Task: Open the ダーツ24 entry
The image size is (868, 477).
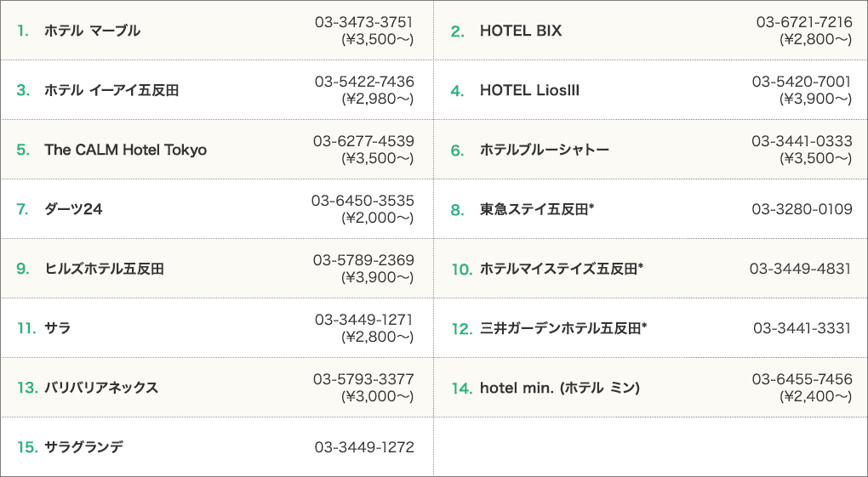Action: pyautogui.click(x=73, y=208)
